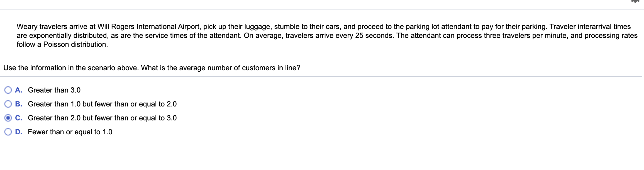644x170 pixels.
Task: Open the settings gear icon
Action: pyautogui.click(x=635, y=1)
